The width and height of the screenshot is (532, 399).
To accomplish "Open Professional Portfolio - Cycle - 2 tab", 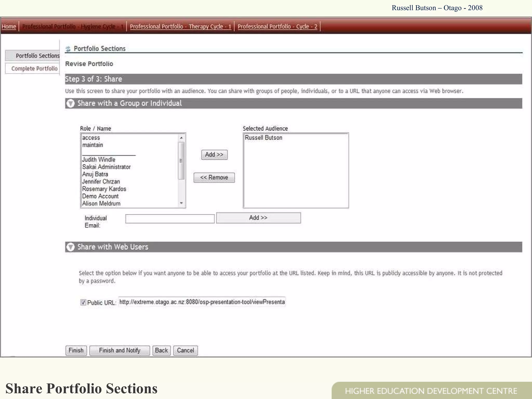I will click(277, 26).
